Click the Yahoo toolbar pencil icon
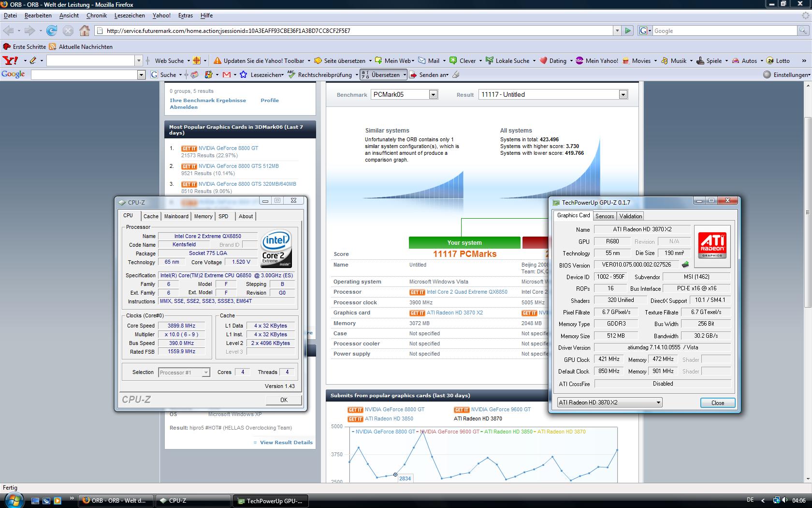The image size is (812, 508). tap(33, 60)
